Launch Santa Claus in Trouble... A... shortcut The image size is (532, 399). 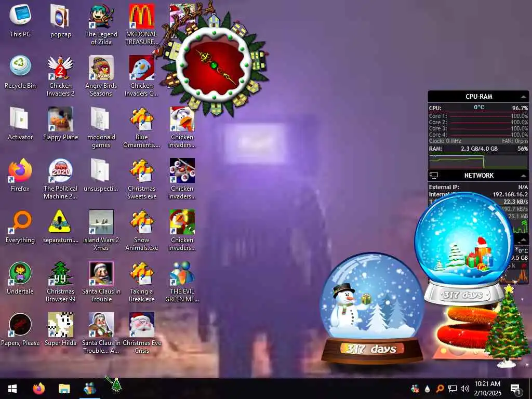pos(101,332)
